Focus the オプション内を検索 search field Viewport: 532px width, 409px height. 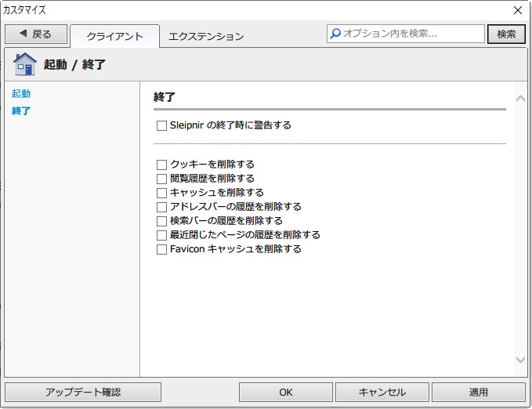[405, 34]
